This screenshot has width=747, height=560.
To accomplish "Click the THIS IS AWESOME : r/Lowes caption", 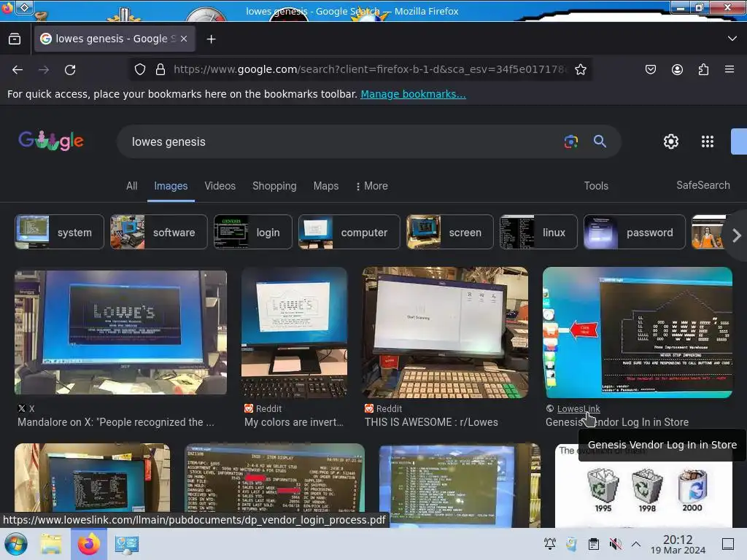I will pyautogui.click(x=431, y=422).
